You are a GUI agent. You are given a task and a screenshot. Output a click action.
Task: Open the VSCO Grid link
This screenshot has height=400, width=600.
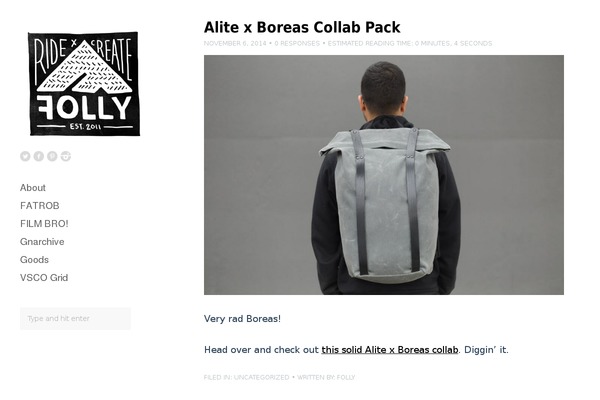point(44,278)
